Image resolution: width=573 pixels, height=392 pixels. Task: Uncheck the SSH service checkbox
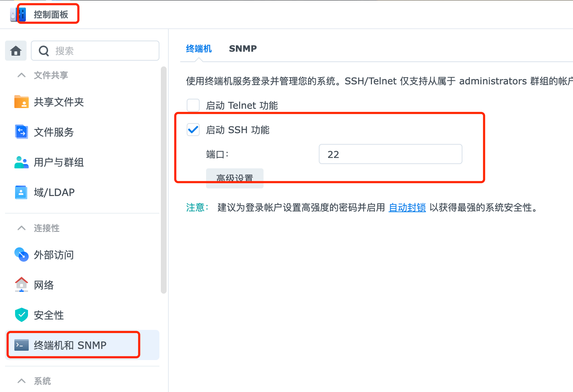pos(193,130)
